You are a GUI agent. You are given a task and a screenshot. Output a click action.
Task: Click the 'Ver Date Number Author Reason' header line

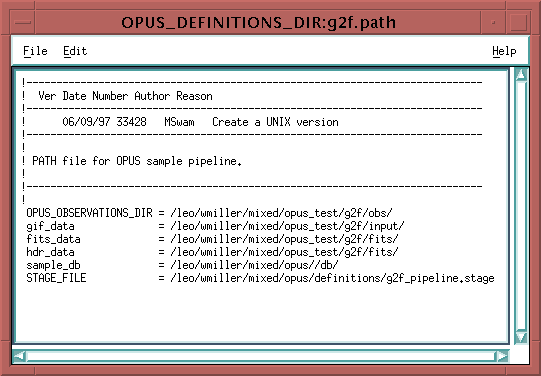click(125, 96)
